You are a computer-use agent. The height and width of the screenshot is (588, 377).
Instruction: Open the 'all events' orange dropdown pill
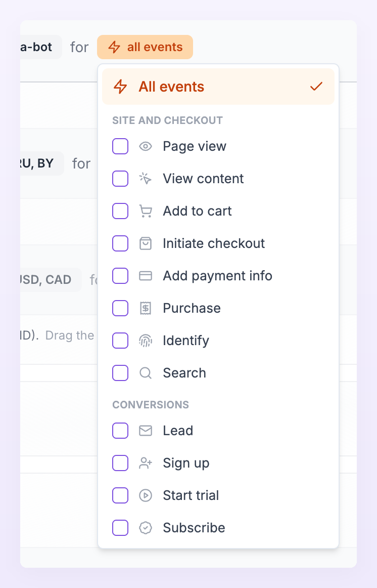(x=145, y=47)
